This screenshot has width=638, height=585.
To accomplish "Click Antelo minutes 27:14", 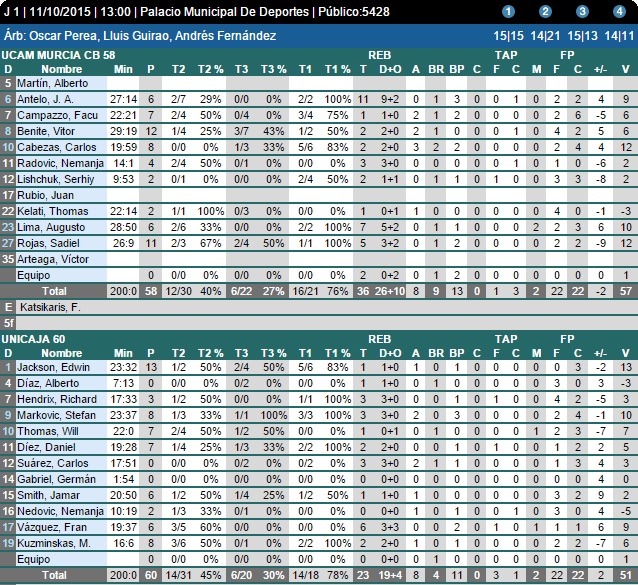I will point(123,99).
